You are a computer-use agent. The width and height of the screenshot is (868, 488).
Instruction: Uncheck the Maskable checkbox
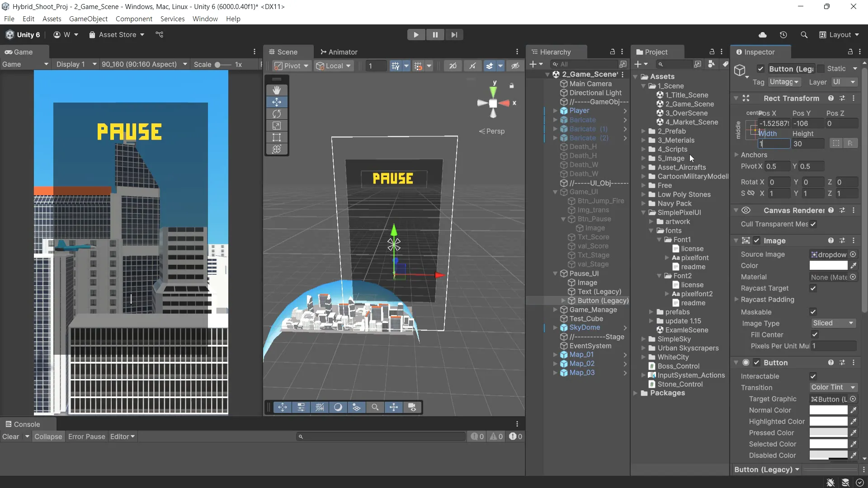(x=813, y=312)
